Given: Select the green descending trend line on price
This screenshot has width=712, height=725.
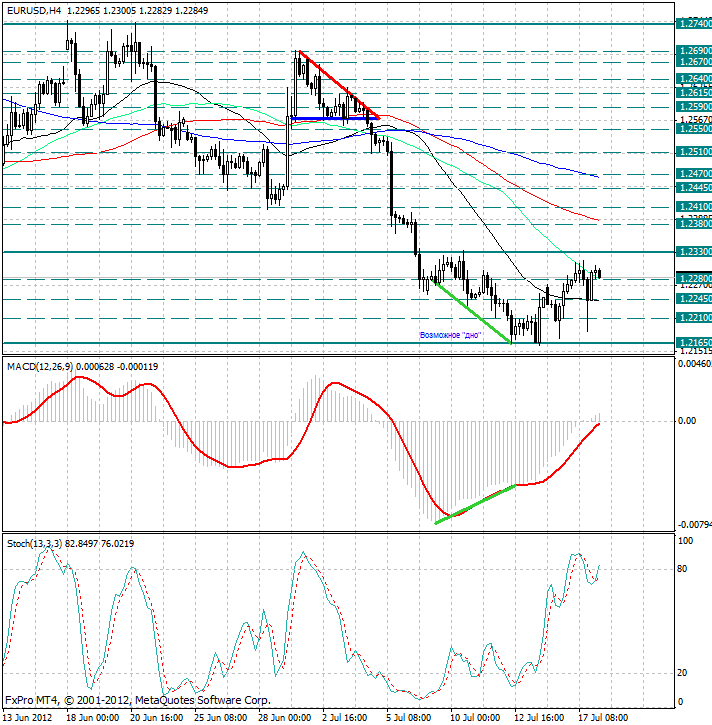Looking at the screenshot, I should pos(470,314).
